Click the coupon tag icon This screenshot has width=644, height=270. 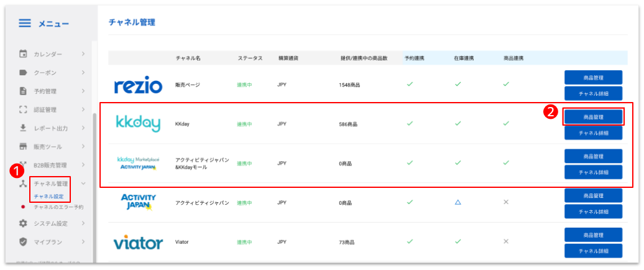[24, 73]
